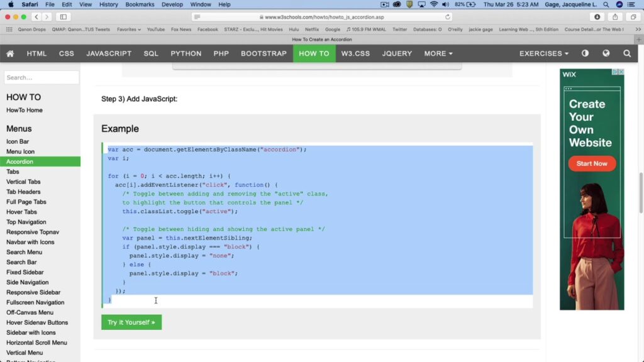Click the W3Schools home icon
644x362 pixels.
[10, 53]
